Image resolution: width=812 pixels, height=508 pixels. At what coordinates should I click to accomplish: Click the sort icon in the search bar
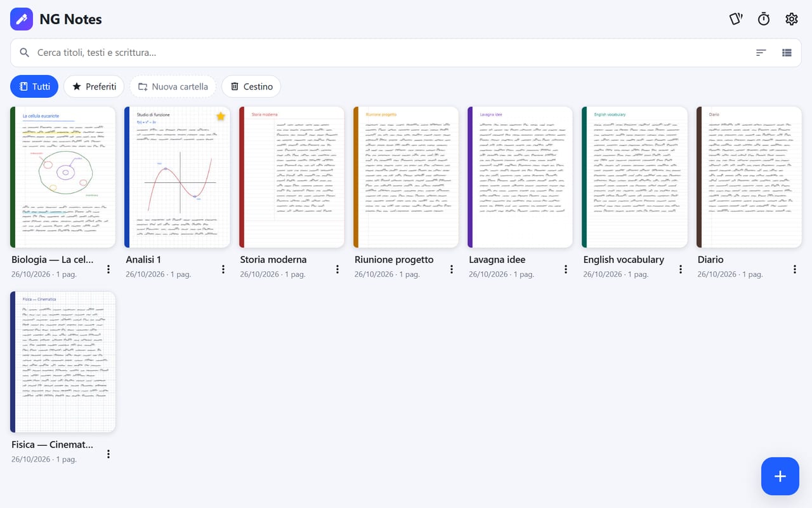tap(761, 53)
